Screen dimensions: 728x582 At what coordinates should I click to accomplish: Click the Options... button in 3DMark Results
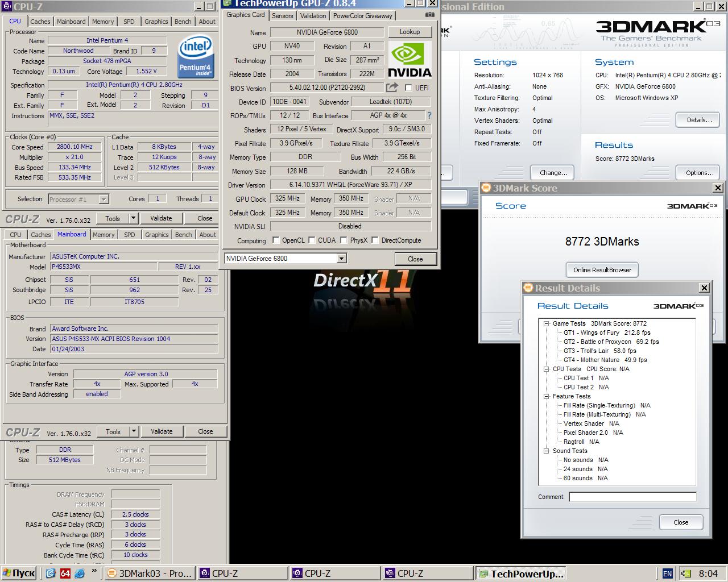click(x=699, y=173)
